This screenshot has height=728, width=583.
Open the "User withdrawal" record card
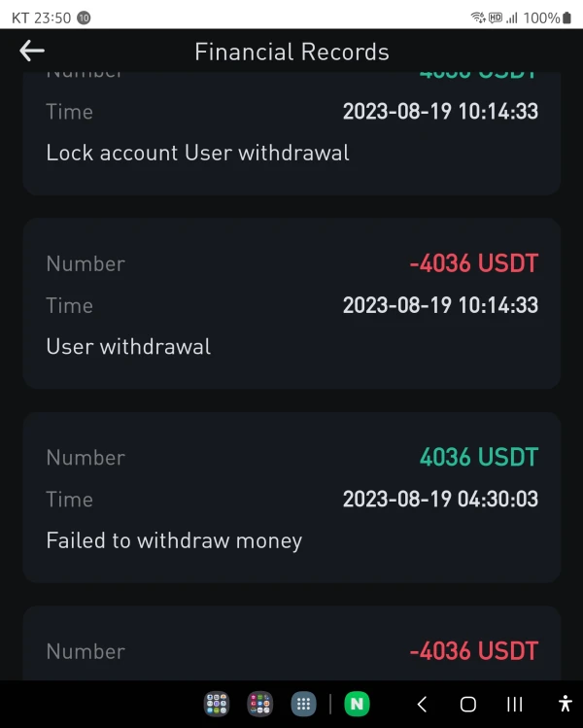click(x=291, y=303)
